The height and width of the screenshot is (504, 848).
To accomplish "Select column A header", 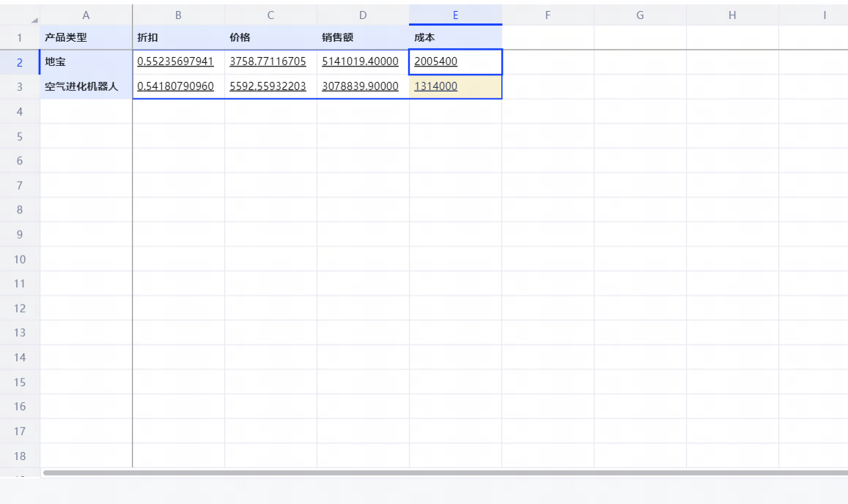I will coord(86,15).
